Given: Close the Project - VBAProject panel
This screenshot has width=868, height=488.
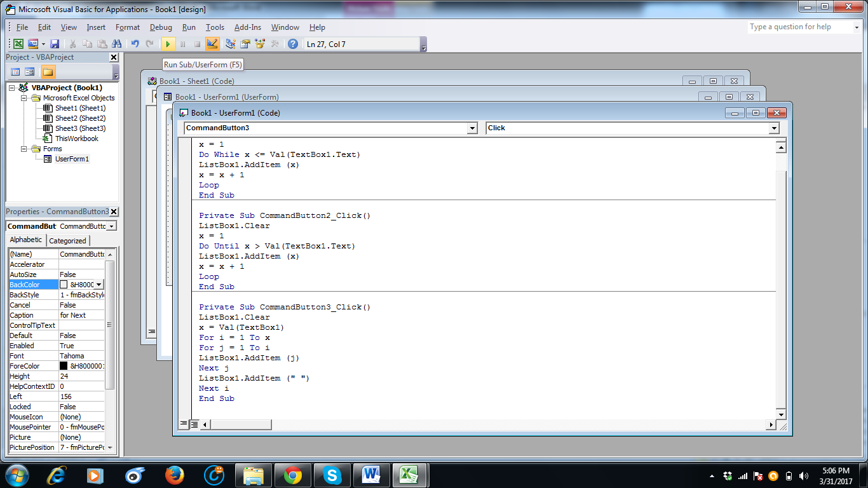Looking at the screenshot, I should click(114, 57).
